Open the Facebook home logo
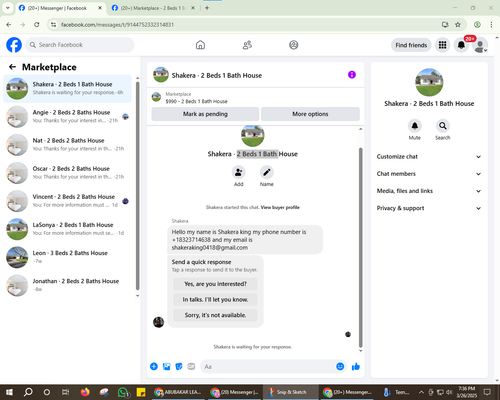 pyautogui.click(x=14, y=45)
